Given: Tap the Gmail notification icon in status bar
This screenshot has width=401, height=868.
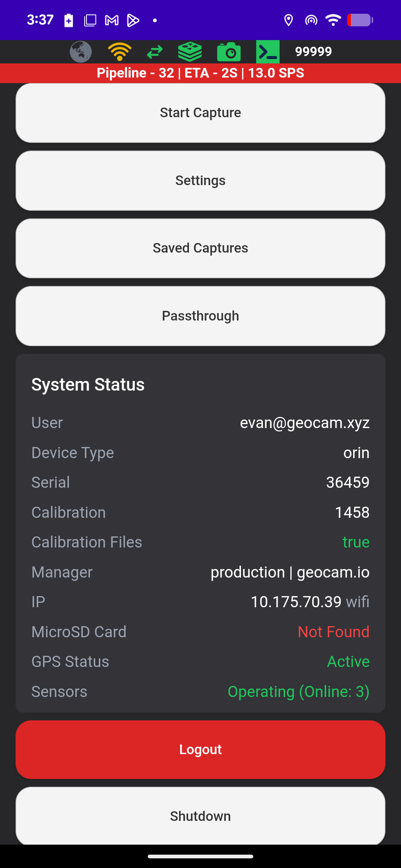Looking at the screenshot, I should click(x=112, y=20).
